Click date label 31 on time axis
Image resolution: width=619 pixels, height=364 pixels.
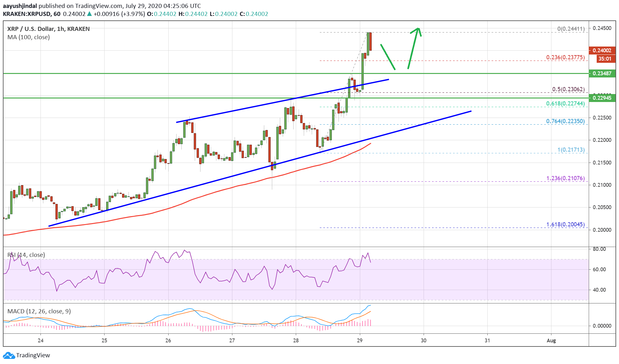tap(487, 341)
